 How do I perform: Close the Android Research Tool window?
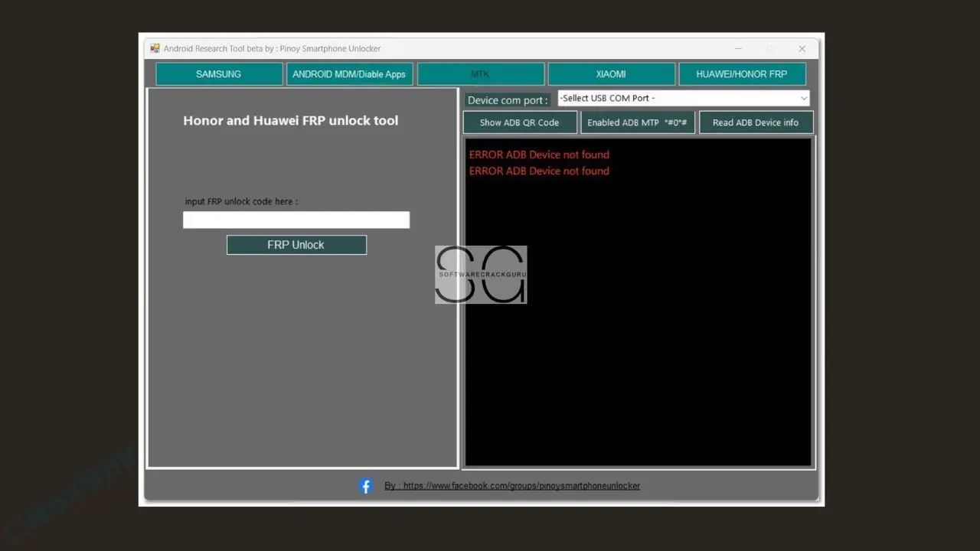[x=802, y=48]
